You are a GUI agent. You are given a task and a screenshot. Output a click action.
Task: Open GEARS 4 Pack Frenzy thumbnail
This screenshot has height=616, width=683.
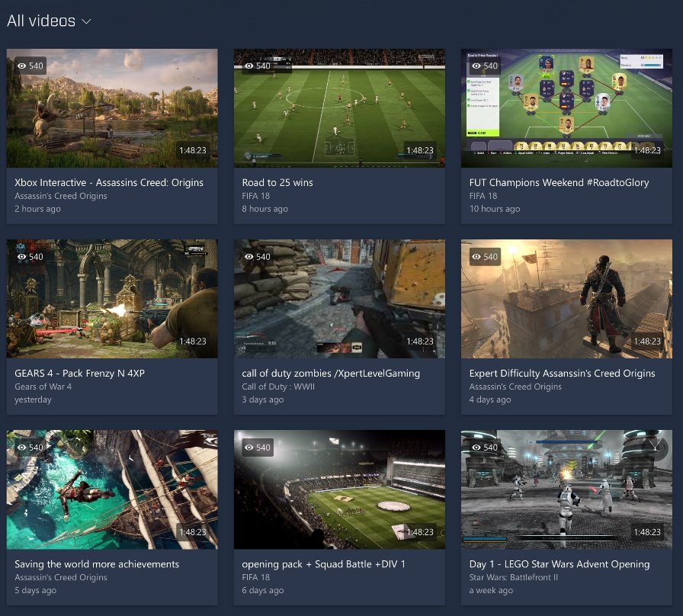pos(112,299)
